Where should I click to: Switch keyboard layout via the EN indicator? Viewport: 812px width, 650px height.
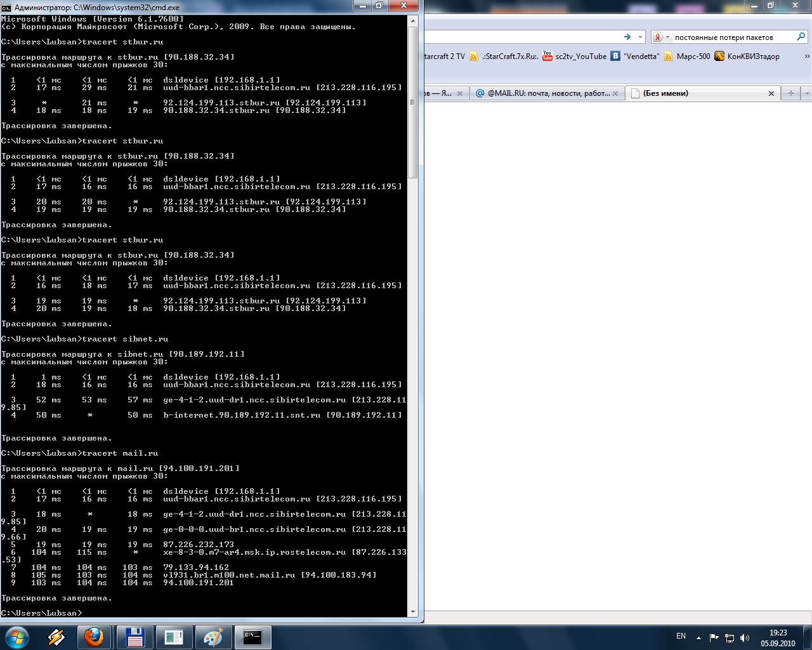pyautogui.click(x=681, y=636)
